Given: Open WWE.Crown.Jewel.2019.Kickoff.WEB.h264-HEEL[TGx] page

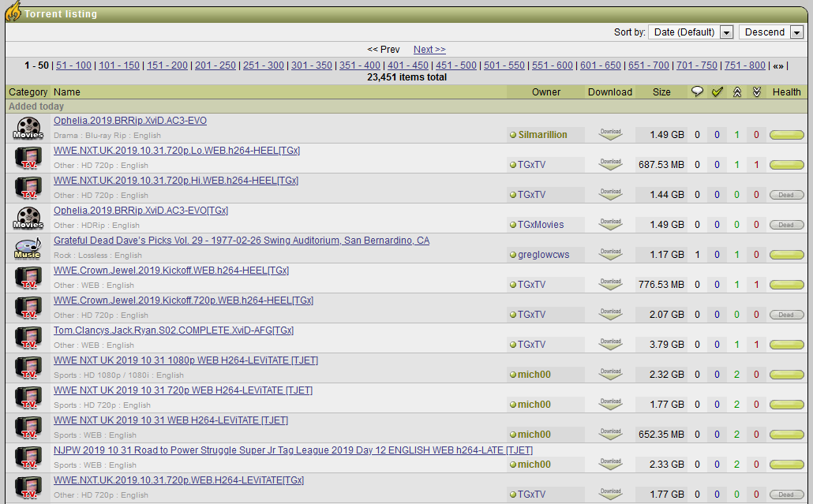Looking at the screenshot, I should click(171, 271).
